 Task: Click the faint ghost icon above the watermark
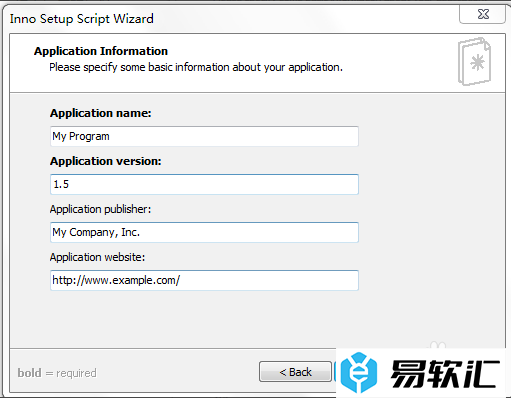(x=437, y=345)
